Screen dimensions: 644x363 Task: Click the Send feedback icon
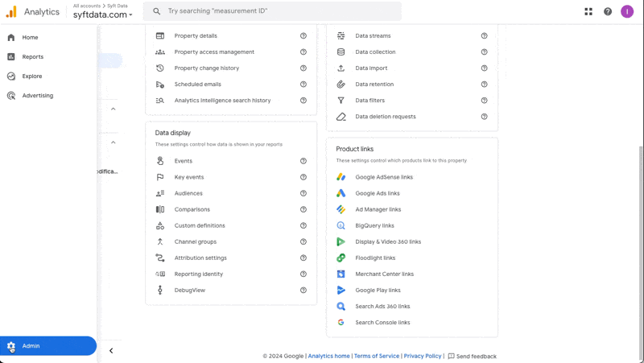[452, 356]
